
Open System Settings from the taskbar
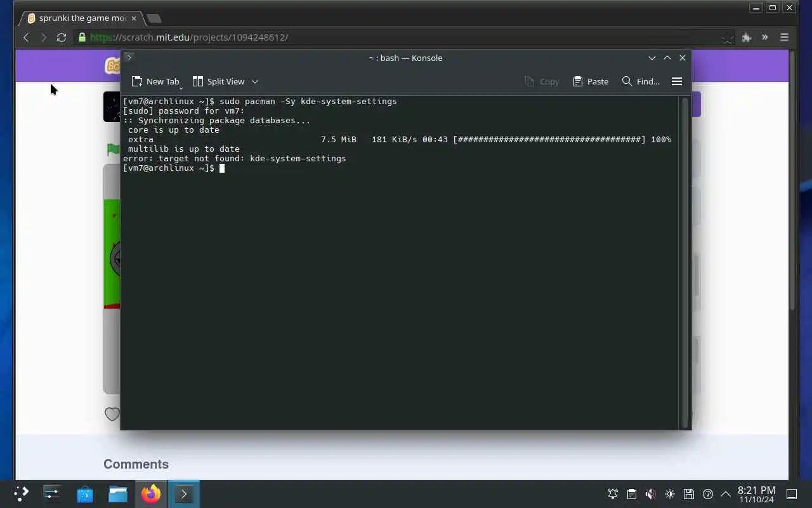click(51, 493)
